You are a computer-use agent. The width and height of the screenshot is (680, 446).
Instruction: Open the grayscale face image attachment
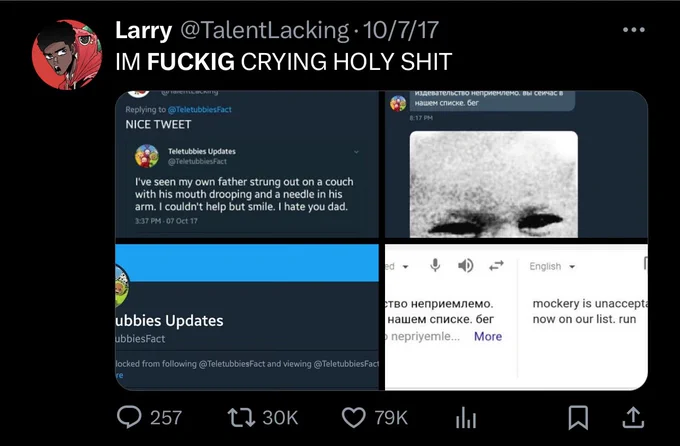(x=494, y=184)
